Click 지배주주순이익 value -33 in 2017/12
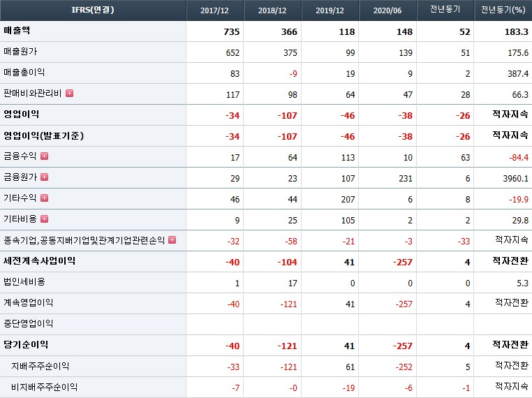532x398 pixels. [x=233, y=367]
